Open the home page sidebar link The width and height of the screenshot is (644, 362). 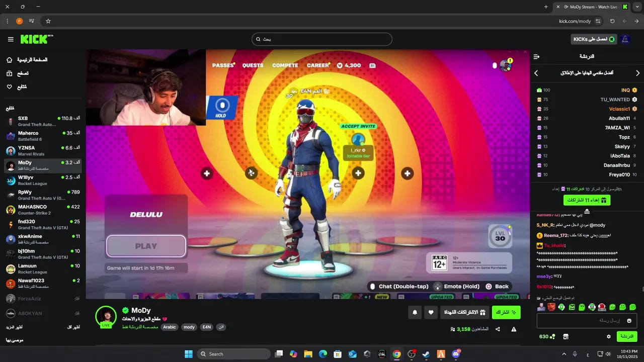(x=27, y=60)
